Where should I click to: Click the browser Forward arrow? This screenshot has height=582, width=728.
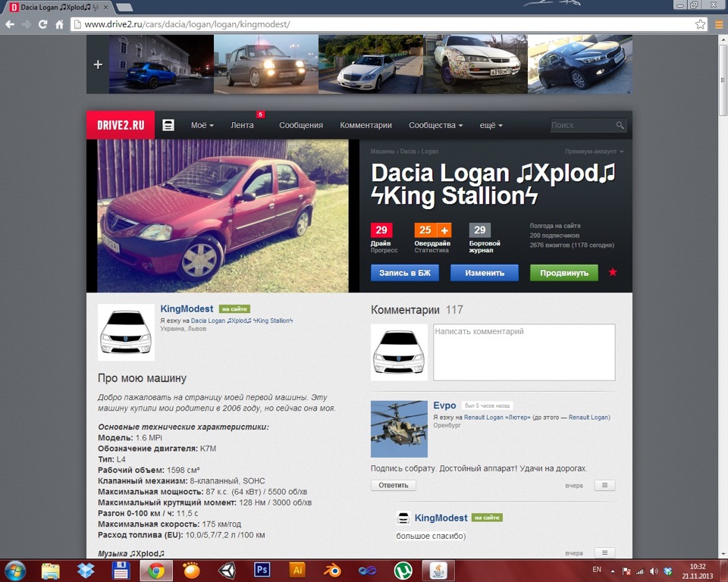(x=27, y=24)
